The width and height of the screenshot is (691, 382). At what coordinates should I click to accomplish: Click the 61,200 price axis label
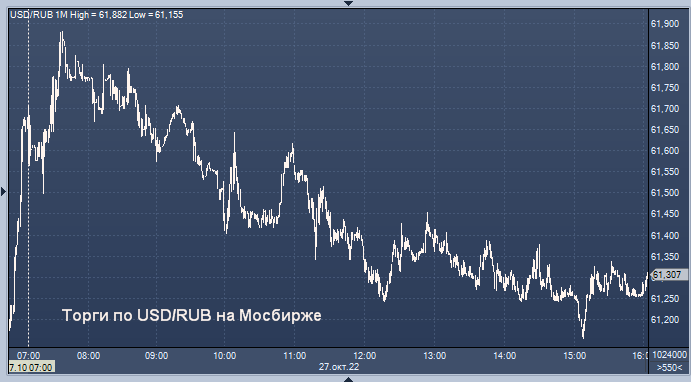(x=665, y=320)
